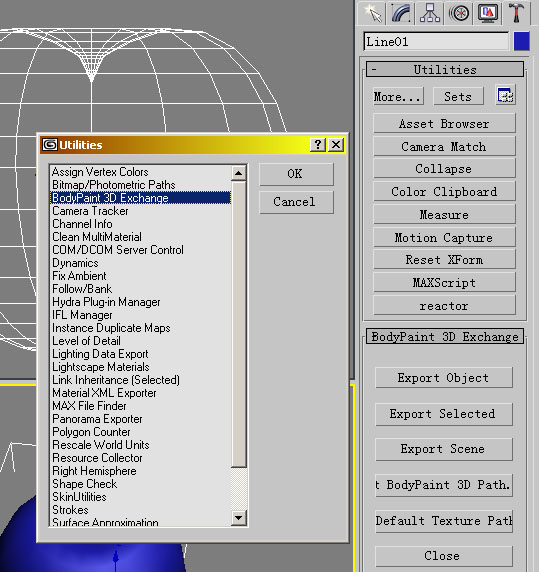The height and width of the screenshot is (572, 539).
Task: Open the Motion Capture utility
Action: pyautogui.click(x=444, y=237)
